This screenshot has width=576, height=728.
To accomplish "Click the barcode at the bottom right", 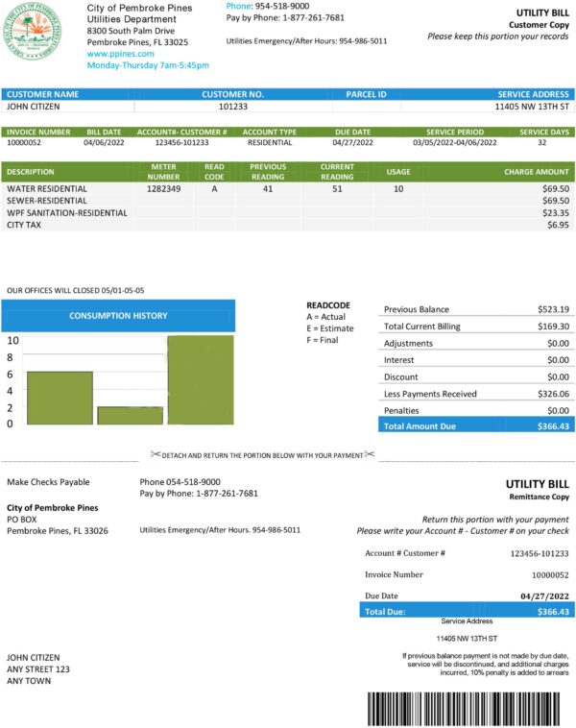I will (x=468, y=708).
